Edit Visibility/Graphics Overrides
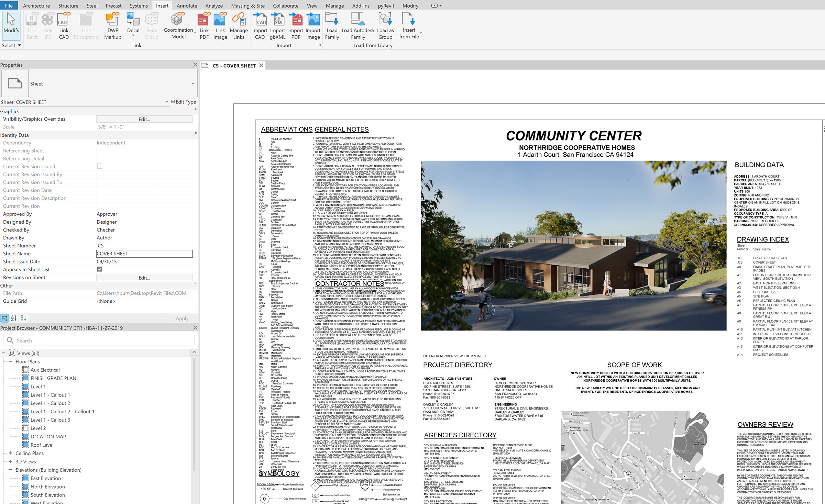 (x=144, y=119)
